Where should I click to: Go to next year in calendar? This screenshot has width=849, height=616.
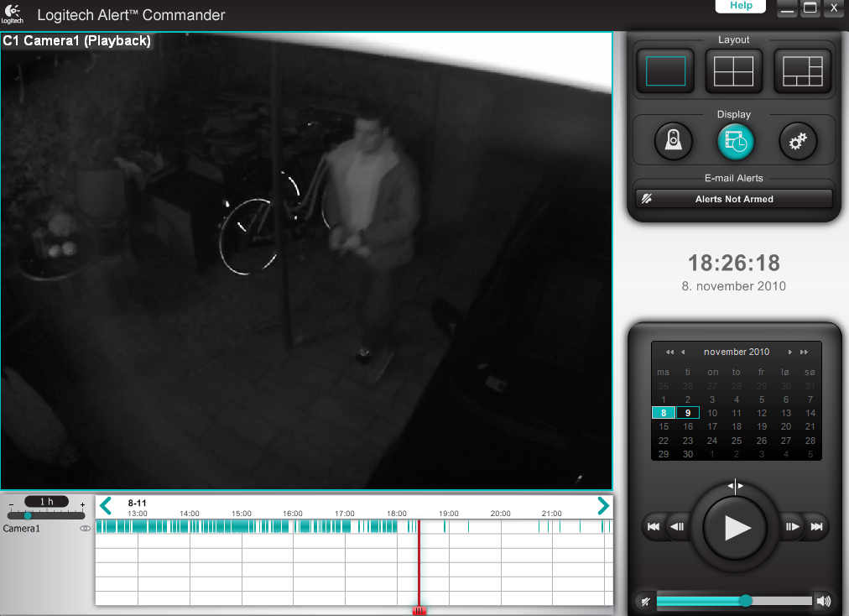[804, 352]
